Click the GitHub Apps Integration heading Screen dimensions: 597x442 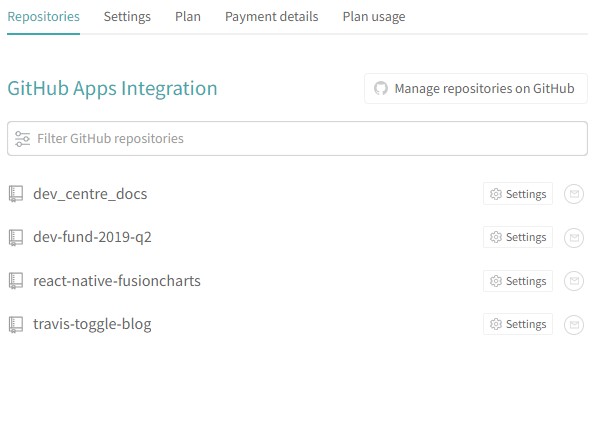[x=112, y=88]
